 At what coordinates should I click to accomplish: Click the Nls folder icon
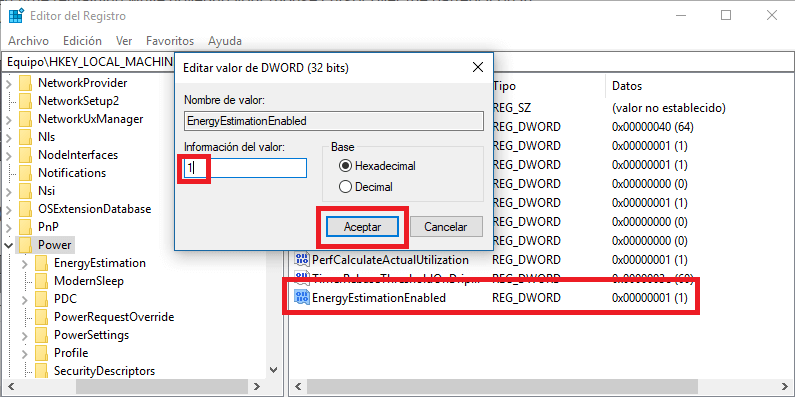pyautogui.click(x=25, y=136)
